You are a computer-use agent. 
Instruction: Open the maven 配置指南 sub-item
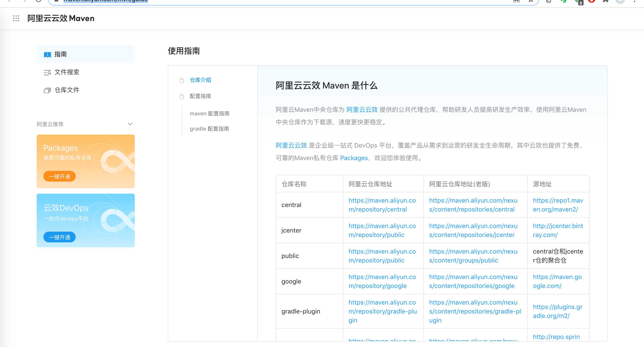(209, 113)
